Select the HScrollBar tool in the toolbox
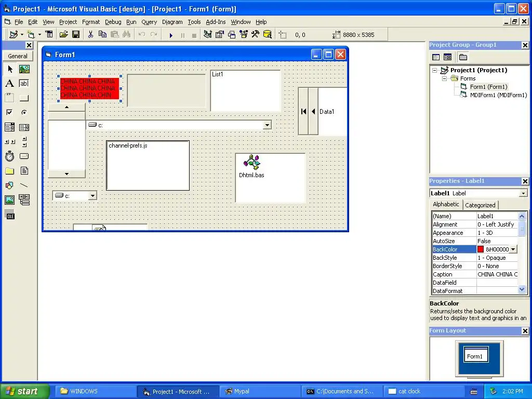The height and width of the screenshot is (399, 532). [10, 142]
